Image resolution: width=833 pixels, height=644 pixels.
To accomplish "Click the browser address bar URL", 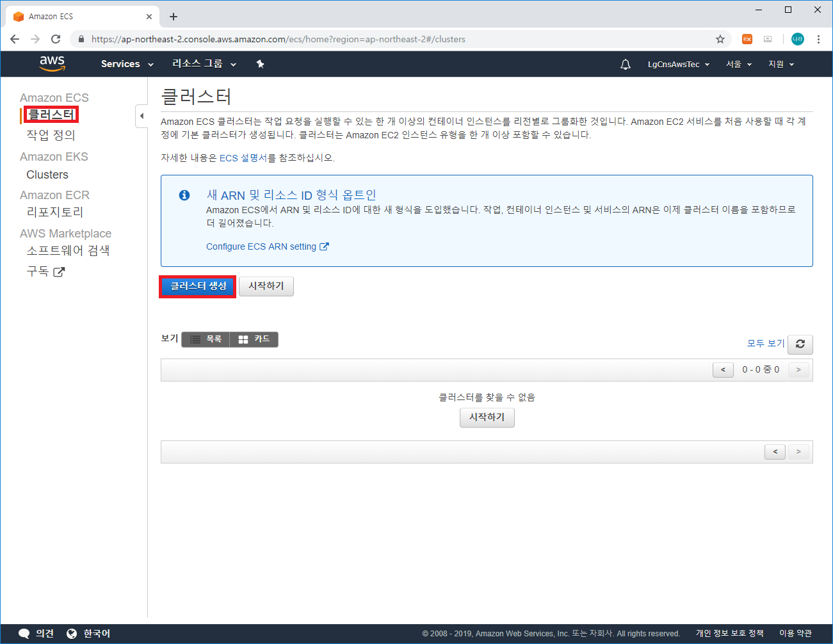I will coord(279,39).
